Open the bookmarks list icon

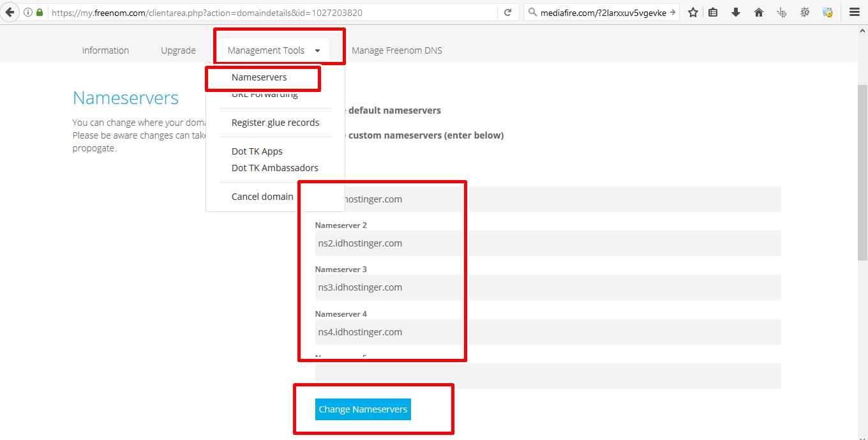(x=714, y=12)
